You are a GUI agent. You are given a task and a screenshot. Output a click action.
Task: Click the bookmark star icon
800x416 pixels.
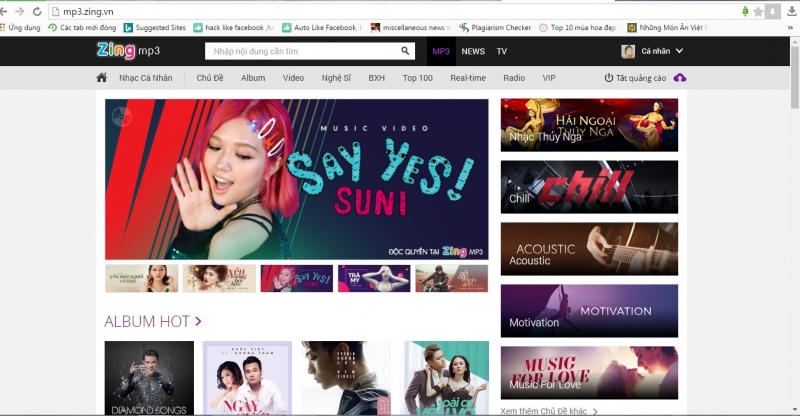click(x=758, y=11)
